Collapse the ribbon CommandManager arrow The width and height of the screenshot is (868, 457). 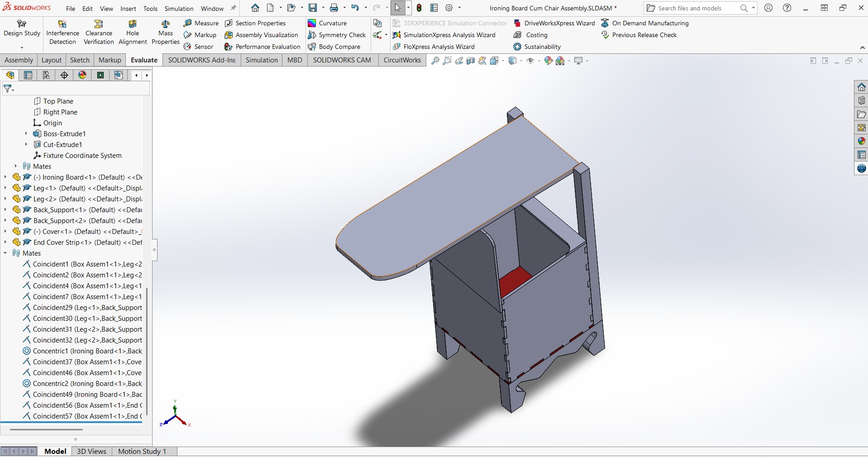click(862, 48)
